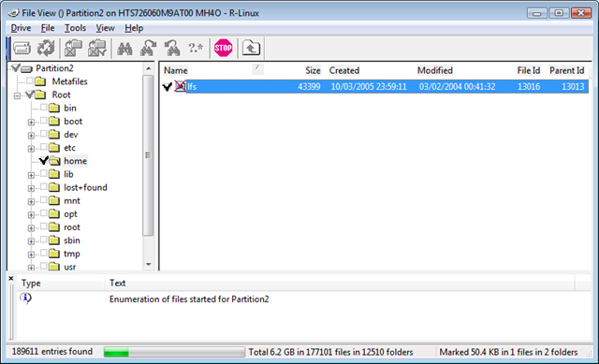Click the pink STOP icon
This screenshot has width=599, height=364.
point(223,48)
